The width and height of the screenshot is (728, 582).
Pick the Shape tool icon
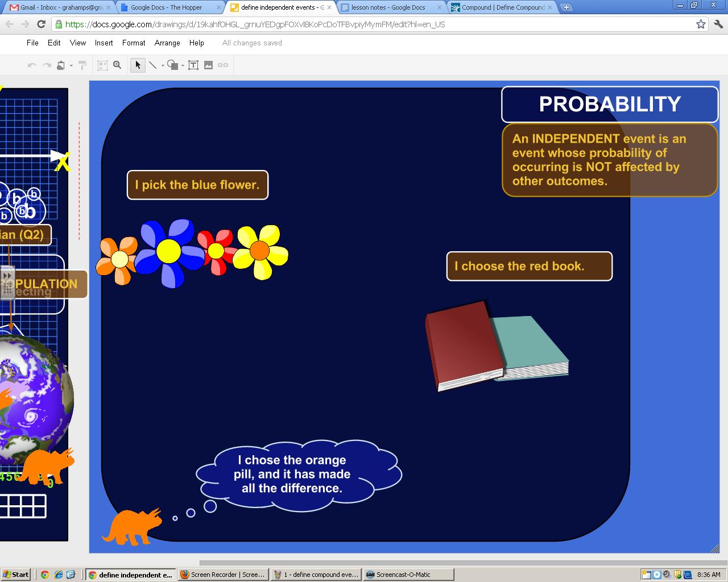tap(172, 65)
